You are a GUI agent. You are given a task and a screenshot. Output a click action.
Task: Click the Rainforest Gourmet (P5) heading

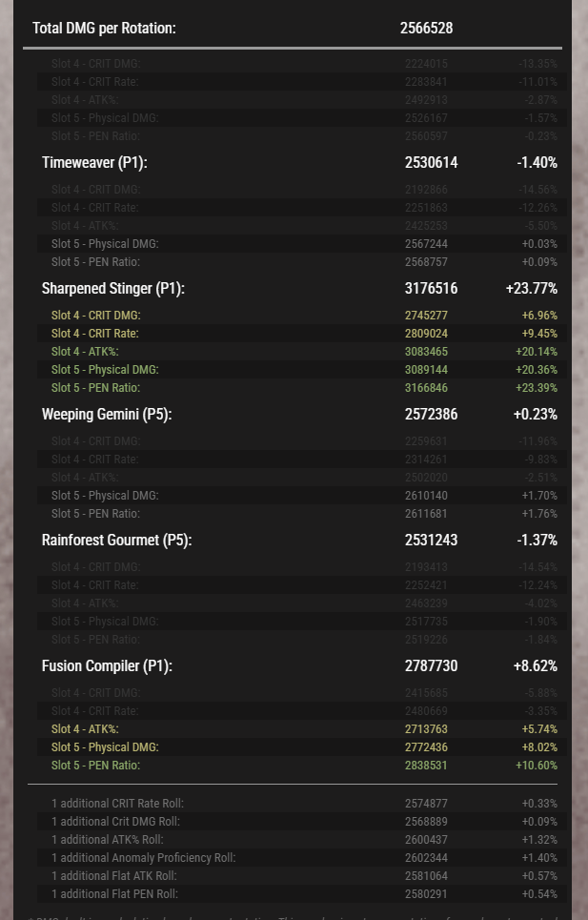pyautogui.click(x=116, y=540)
